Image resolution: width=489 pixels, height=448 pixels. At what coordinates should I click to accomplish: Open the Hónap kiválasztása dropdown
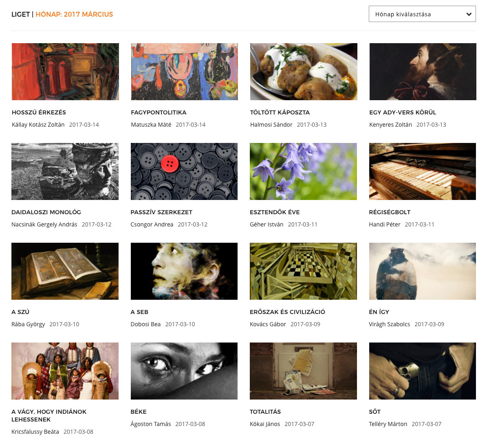[x=422, y=14]
